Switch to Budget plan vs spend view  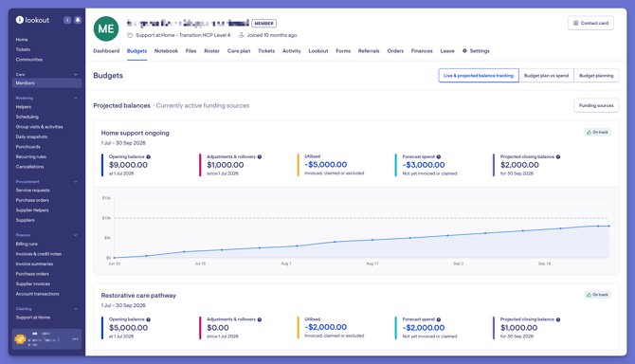click(546, 75)
